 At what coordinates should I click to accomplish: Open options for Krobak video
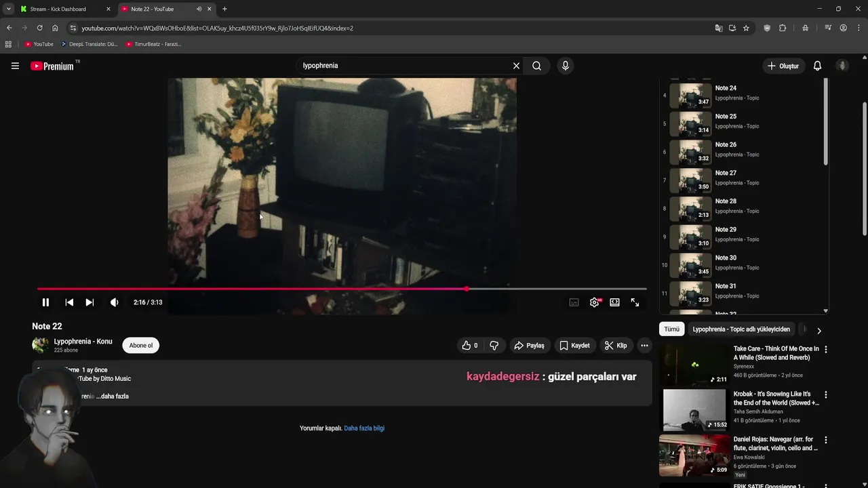coord(825,394)
